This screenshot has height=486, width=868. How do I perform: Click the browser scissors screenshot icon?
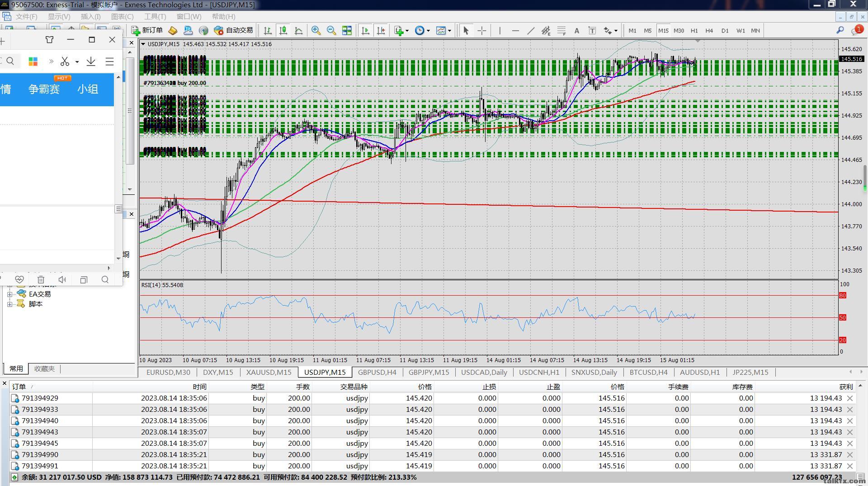coord(65,61)
